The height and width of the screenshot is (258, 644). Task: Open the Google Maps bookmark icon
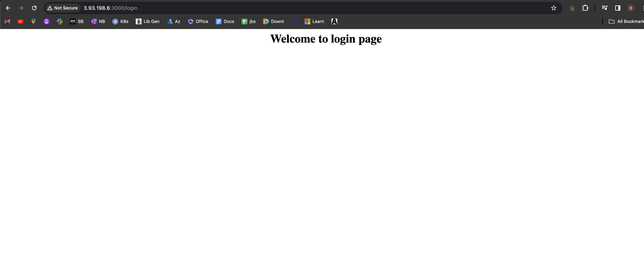[33, 21]
